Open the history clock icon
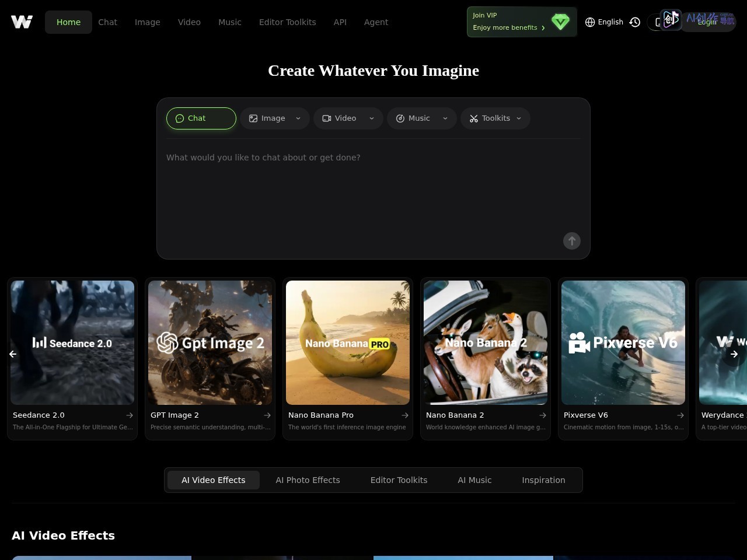 point(635,22)
